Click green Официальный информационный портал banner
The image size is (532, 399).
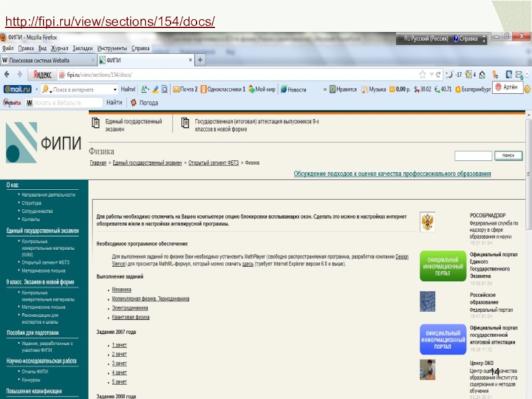click(443, 267)
